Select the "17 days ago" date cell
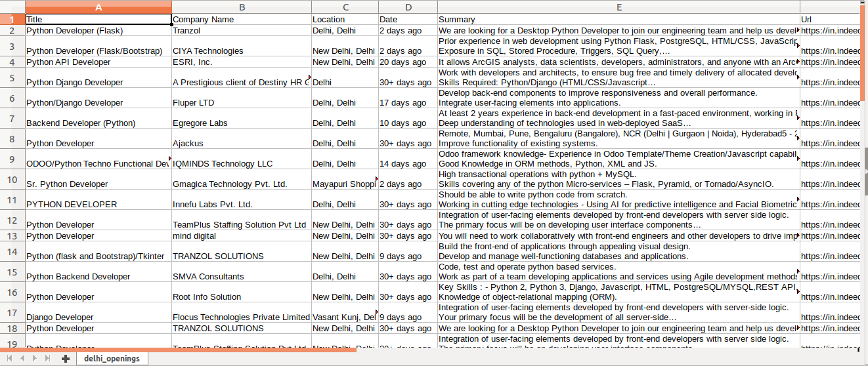The width and height of the screenshot is (868, 366). (x=408, y=98)
